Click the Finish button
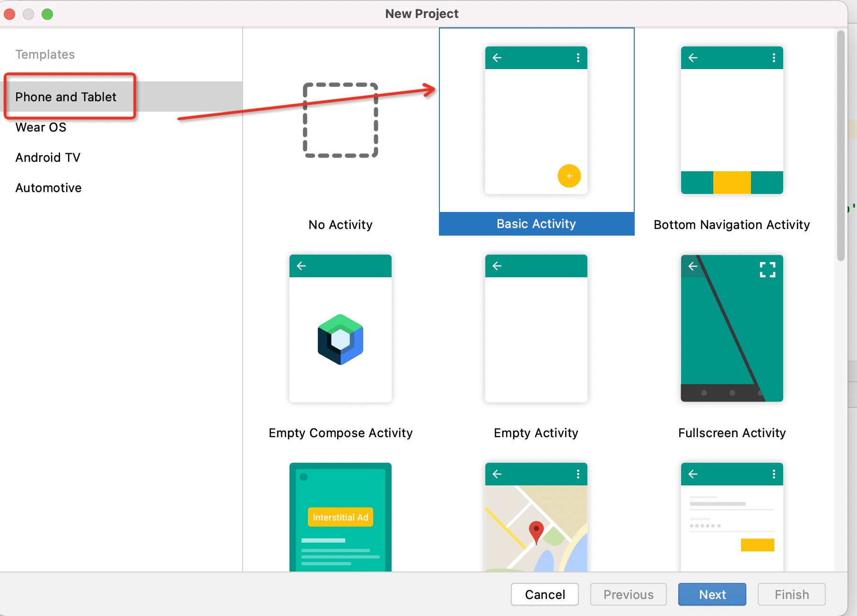This screenshot has height=616, width=857. point(792,594)
